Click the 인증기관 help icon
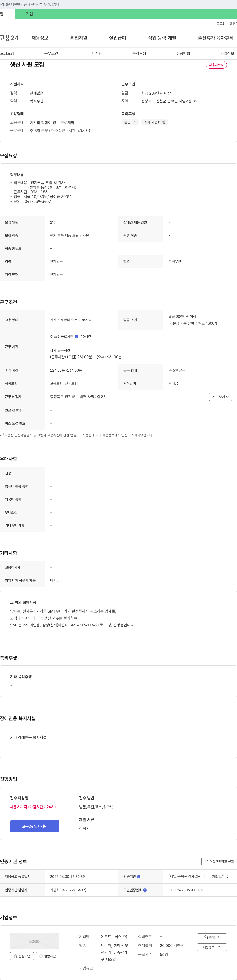This screenshot has width=237, height=980. click(x=139, y=876)
